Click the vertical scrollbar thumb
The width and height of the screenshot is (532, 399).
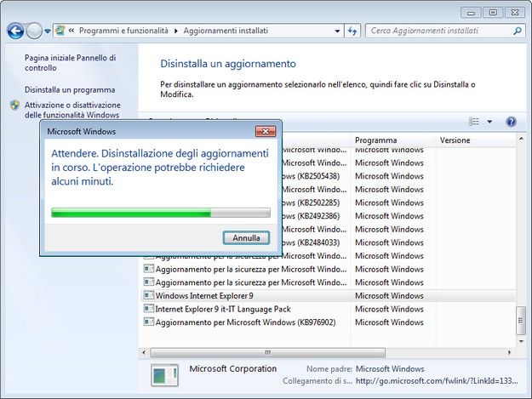[x=521, y=321]
